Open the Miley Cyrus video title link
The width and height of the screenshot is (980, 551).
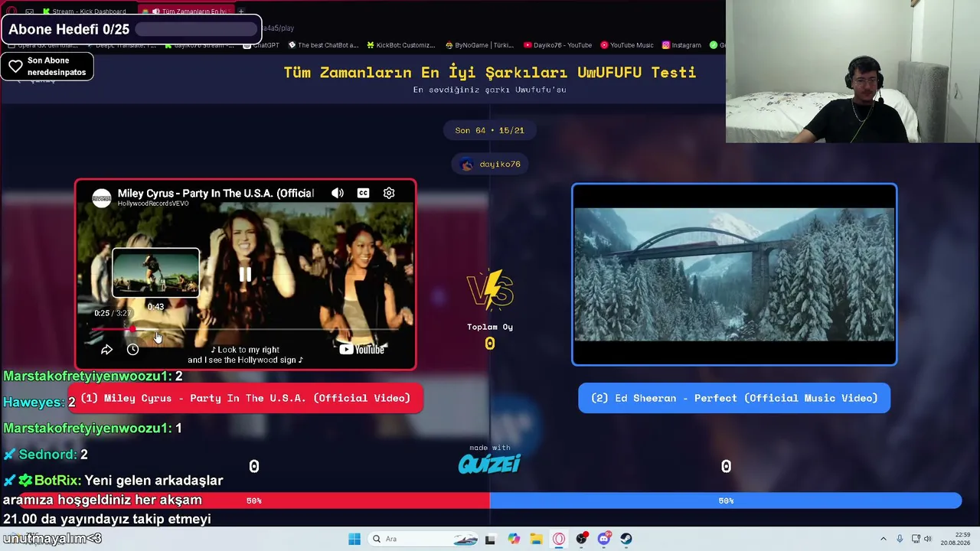coord(216,193)
